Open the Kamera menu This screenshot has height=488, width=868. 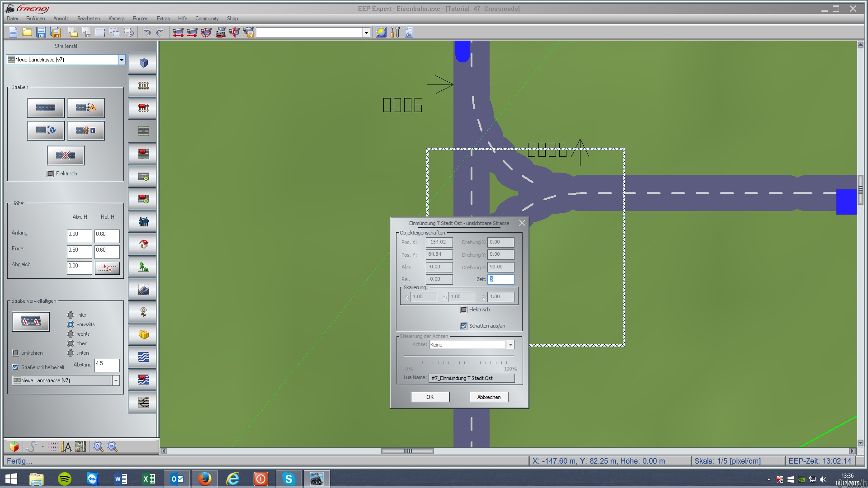point(116,19)
